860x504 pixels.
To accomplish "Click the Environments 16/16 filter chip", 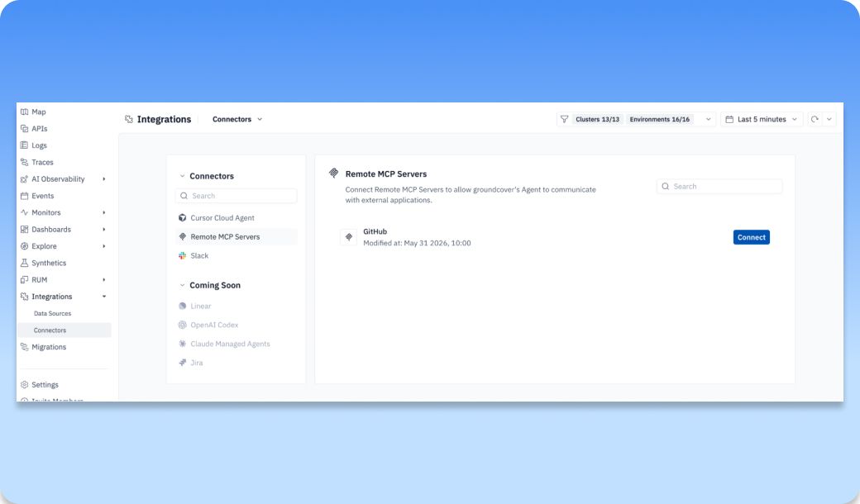I will pyautogui.click(x=660, y=120).
